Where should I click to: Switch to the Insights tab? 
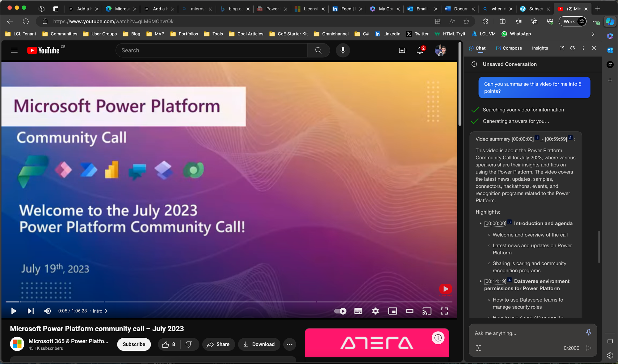point(540,48)
